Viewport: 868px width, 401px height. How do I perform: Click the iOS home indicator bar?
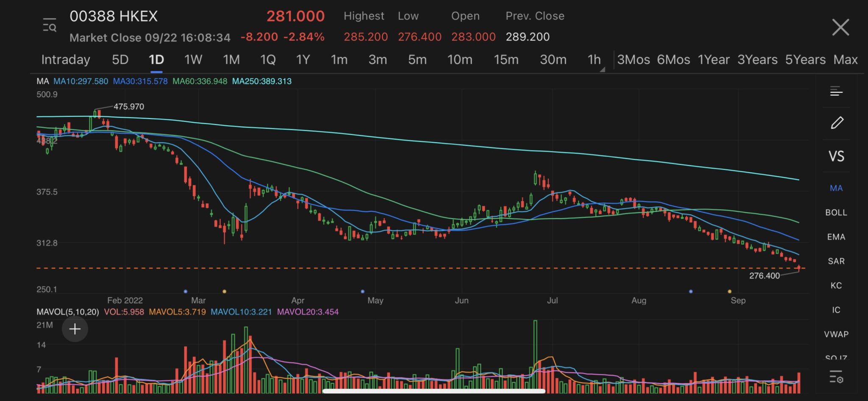click(434, 391)
